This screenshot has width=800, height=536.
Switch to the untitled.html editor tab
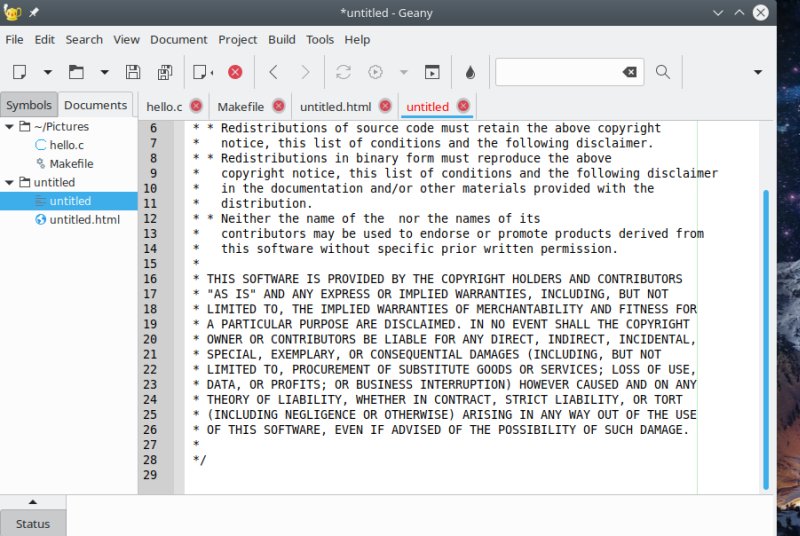click(x=335, y=107)
